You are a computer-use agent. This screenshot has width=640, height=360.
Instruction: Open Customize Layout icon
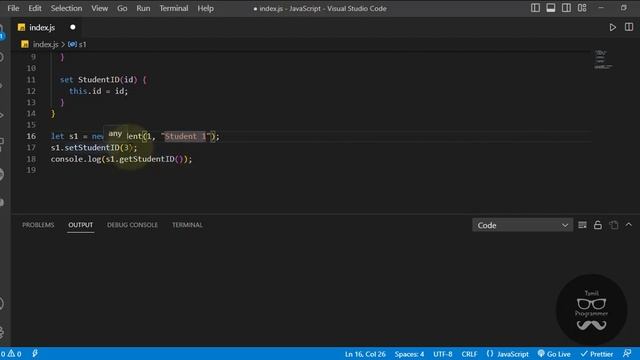[x=582, y=8]
